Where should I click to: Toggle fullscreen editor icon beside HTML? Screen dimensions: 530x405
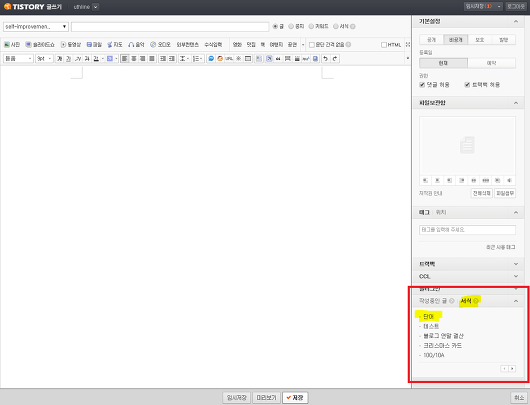coord(408,45)
